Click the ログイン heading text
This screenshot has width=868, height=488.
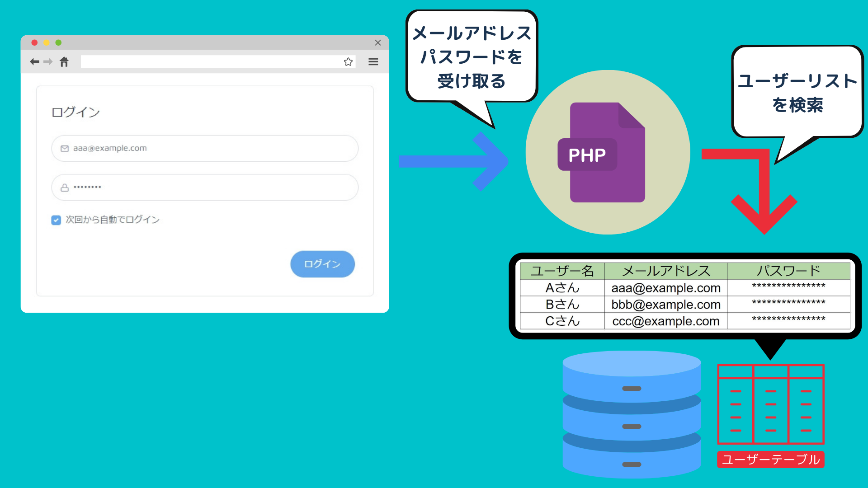[x=75, y=112]
